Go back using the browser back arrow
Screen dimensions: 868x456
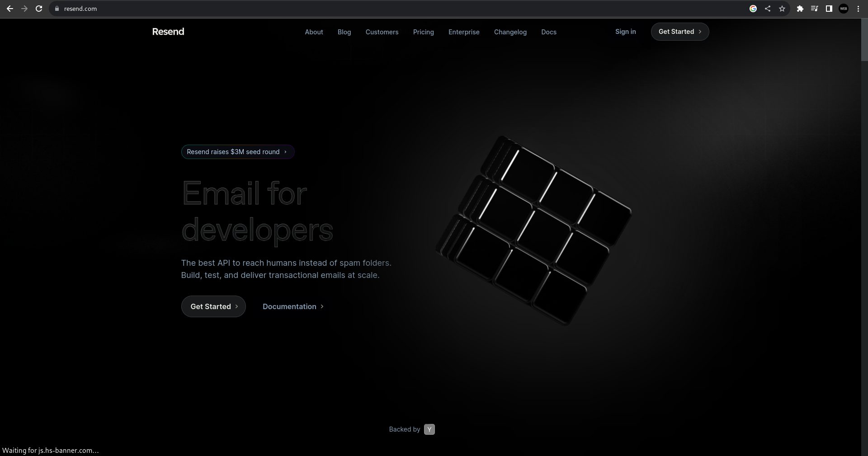(x=9, y=9)
